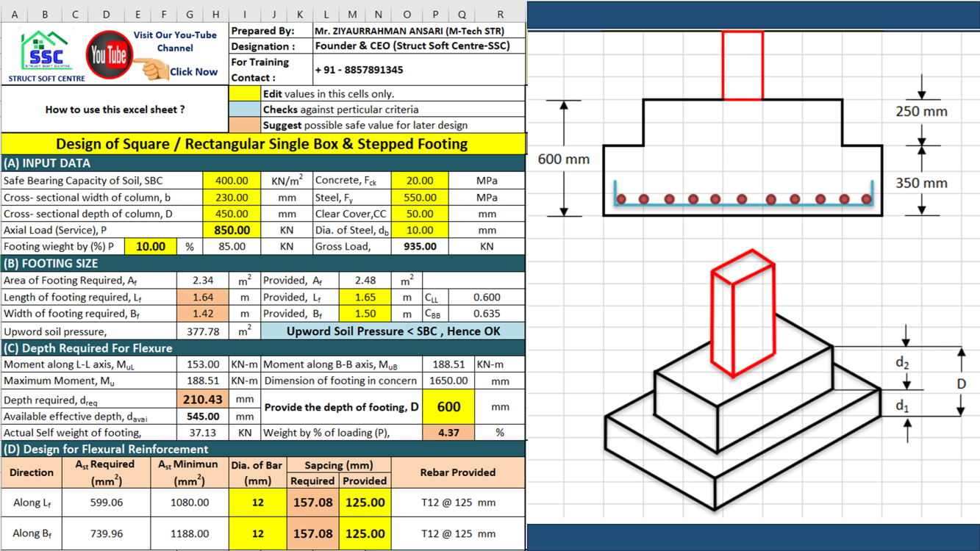The height and width of the screenshot is (551, 980).
Task: Select the yellow Edit legend color cell
Action: (x=244, y=94)
